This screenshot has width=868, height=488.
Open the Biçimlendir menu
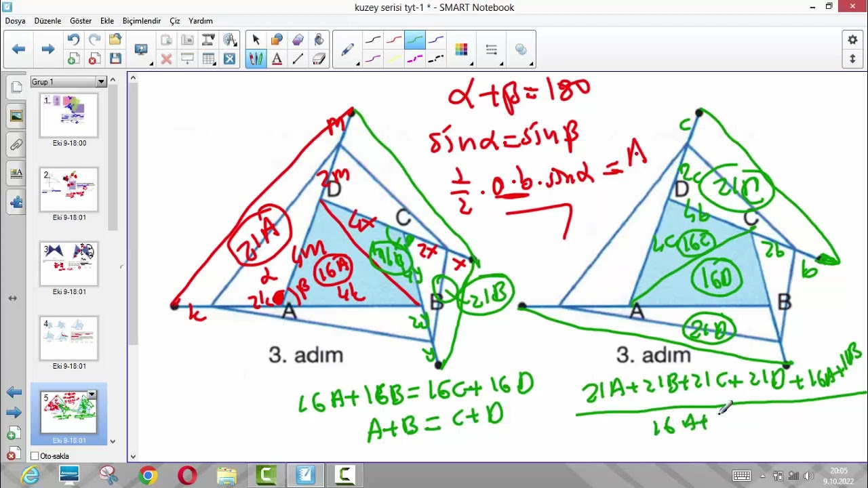click(x=142, y=21)
